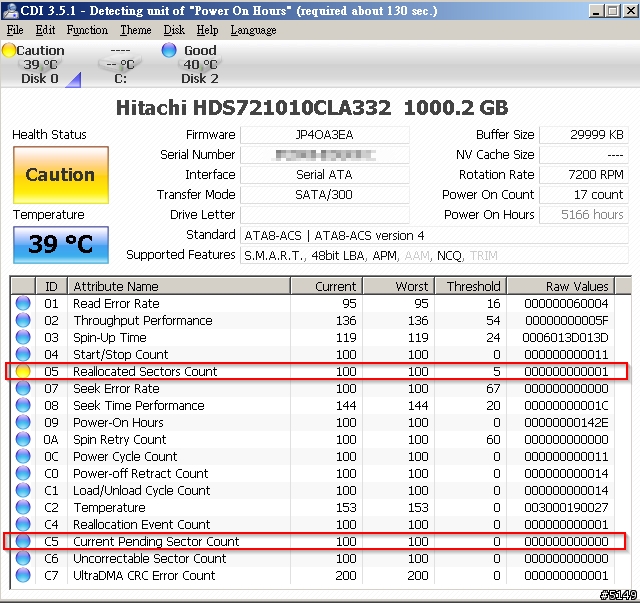Open the Edit menu

[45, 30]
